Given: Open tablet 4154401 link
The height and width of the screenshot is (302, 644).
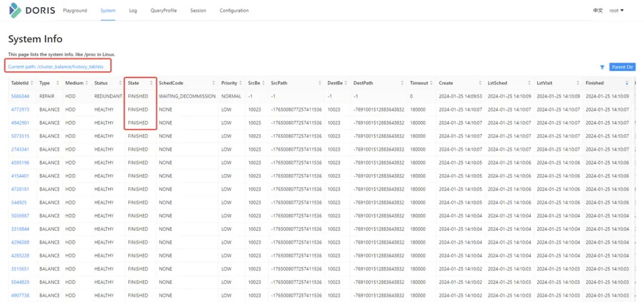Looking at the screenshot, I should pos(20,176).
